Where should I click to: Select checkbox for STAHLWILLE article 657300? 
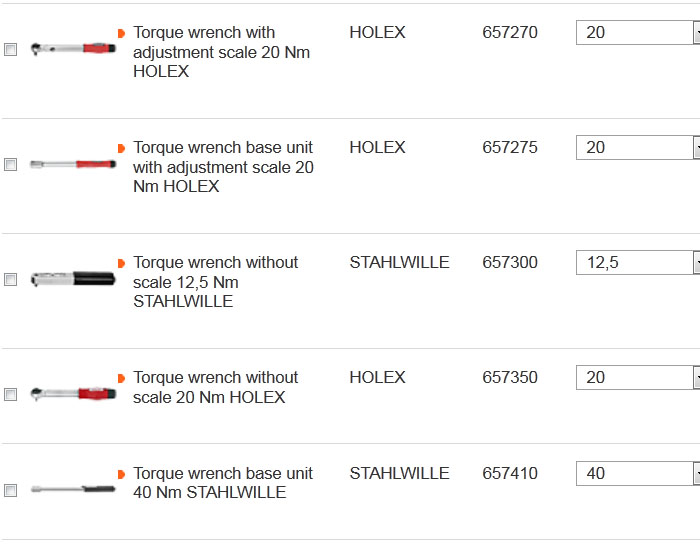pos(11,280)
